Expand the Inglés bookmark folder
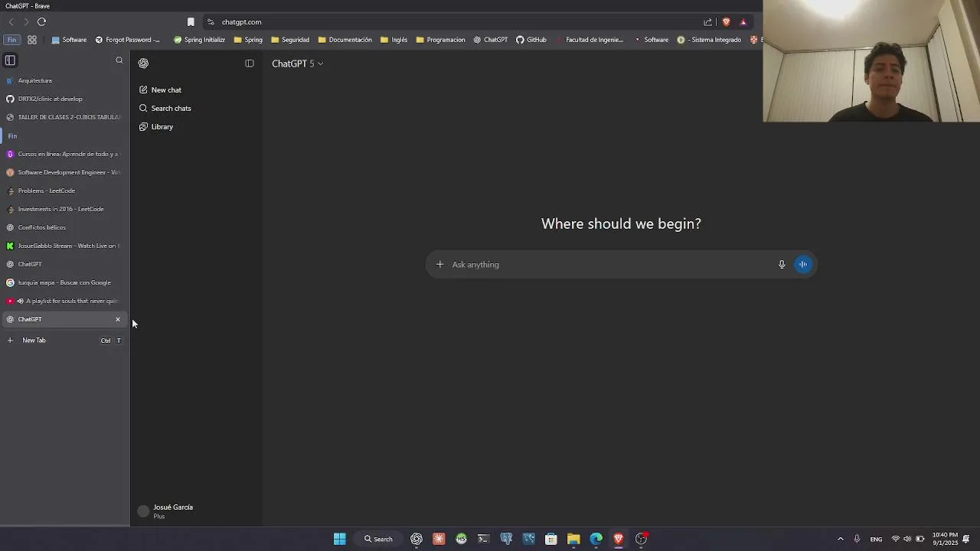Image resolution: width=980 pixels, height=551 pixels. click(x=394, y=40)
